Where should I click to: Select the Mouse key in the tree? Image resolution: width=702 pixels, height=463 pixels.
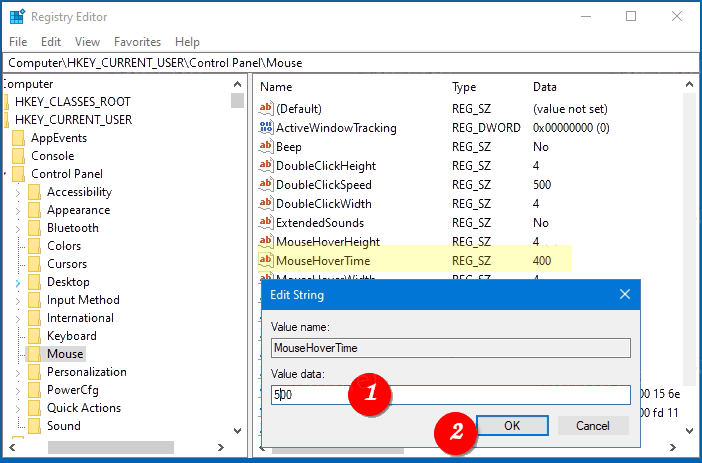(65, 354)
